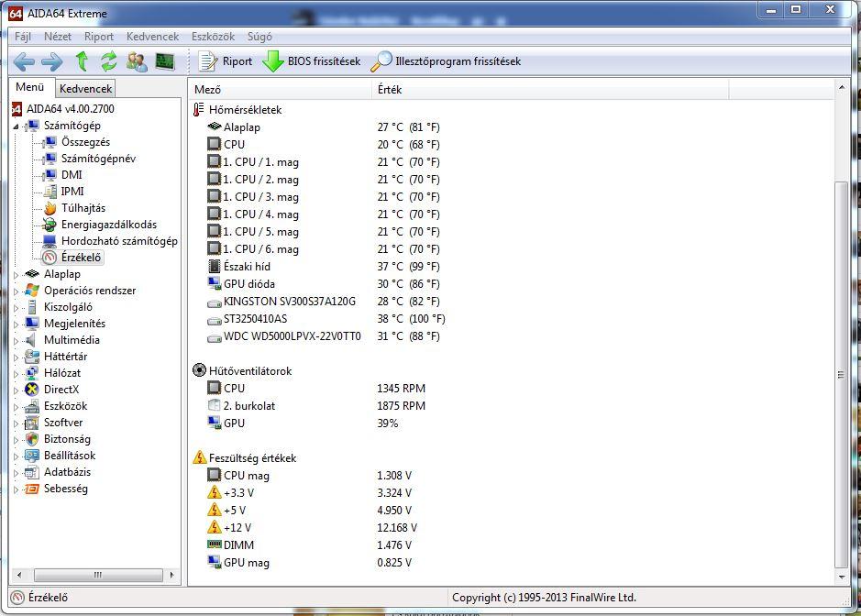This screenshot has height=616, width=861.
Task: Click the KINGSTON SV300S37A120G drive icon
Action: (215, 302)
